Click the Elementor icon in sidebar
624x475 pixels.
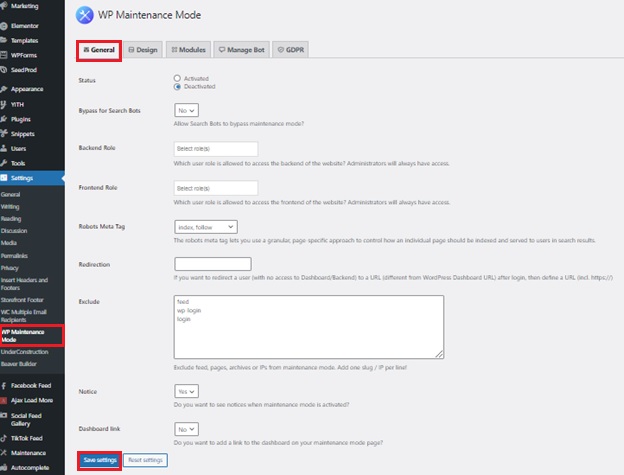[x=4, y=26]
